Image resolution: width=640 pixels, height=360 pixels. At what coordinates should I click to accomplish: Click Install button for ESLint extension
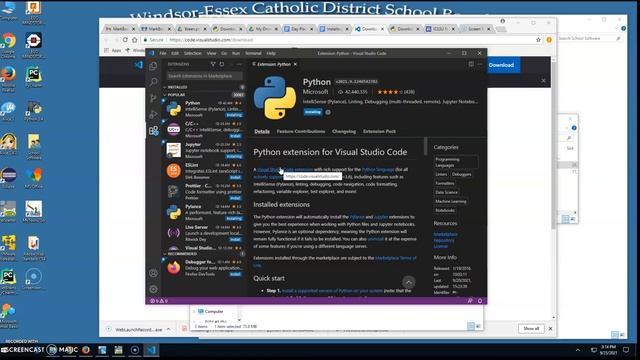point(236,178)
